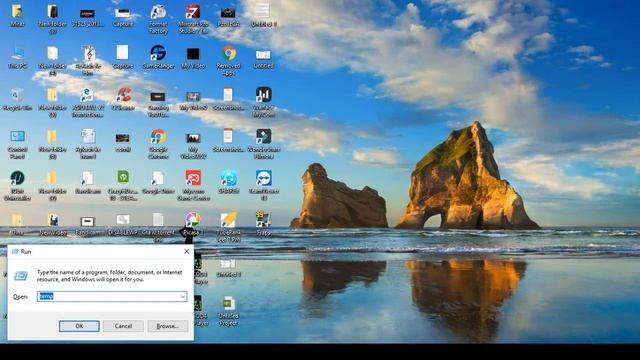
Task: Close the Run dialog with X
Action: coord(187,251)
